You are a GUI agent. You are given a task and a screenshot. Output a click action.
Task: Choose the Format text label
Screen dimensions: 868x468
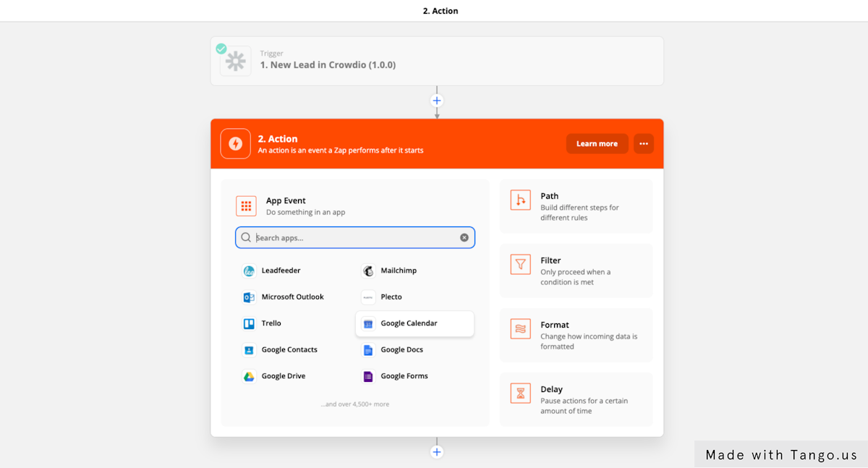tap(555, 325)
